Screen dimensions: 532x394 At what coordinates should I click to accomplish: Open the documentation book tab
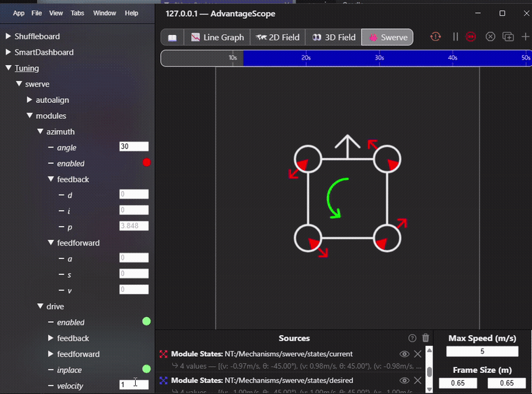tap(172, 37)
